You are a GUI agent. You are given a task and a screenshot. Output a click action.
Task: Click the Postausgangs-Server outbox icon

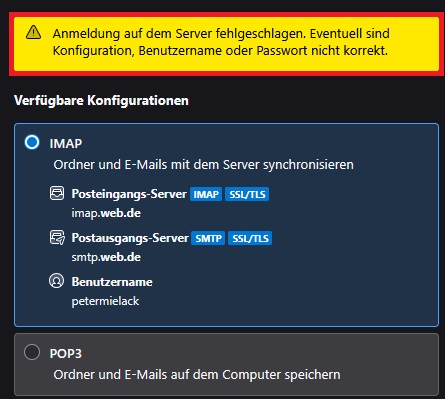pyautogui.click(x=57, y=238)
